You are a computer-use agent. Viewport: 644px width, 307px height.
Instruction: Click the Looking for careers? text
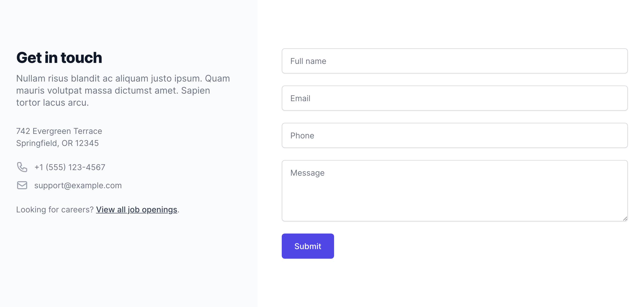click(x=55, y=210)
